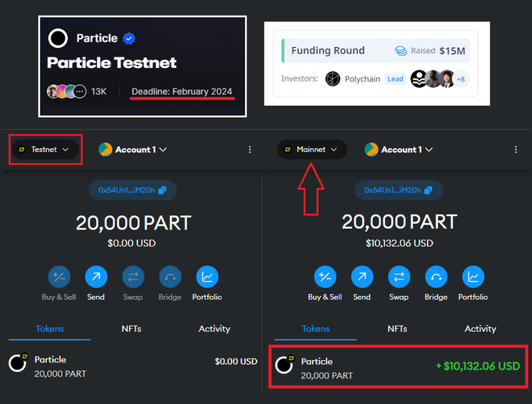This screenshot has height=404, width=532.
Task: Click Particle token logo in Testnet token list
Action: pos(18,363)
